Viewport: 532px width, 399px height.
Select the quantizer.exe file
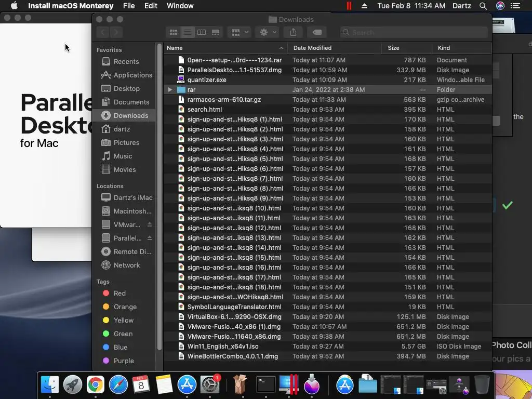tap(328, 79)
